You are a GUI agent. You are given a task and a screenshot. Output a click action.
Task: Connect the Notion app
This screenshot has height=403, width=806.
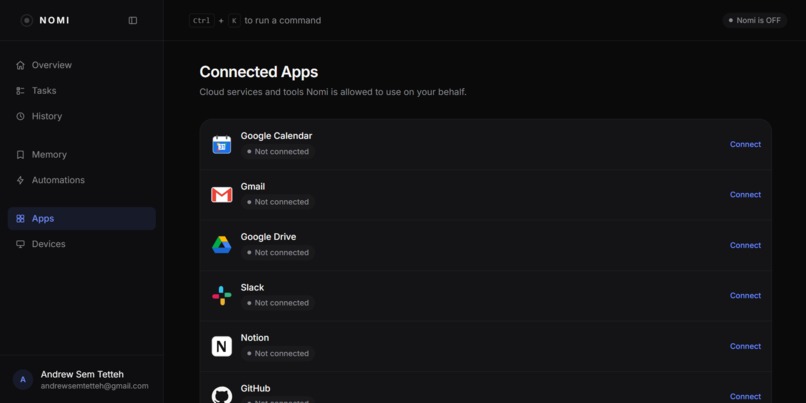click(745, 346)
